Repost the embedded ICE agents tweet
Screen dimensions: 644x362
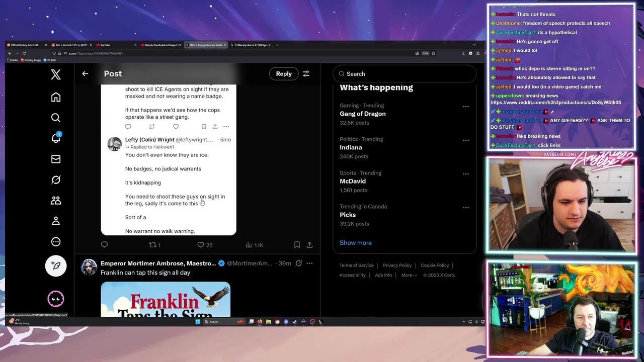[152, 127]
